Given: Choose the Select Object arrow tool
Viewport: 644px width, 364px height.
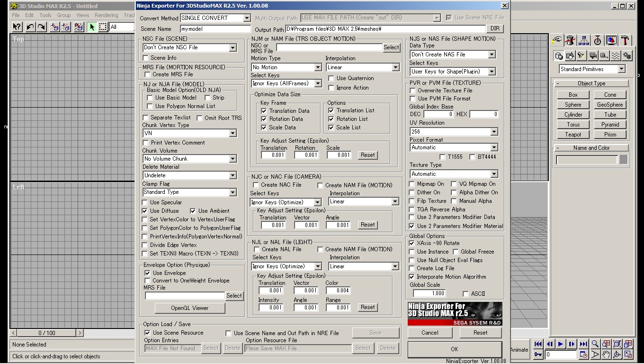Looking at the screenshot, I should pyautogui.click(x=92, y=27).
